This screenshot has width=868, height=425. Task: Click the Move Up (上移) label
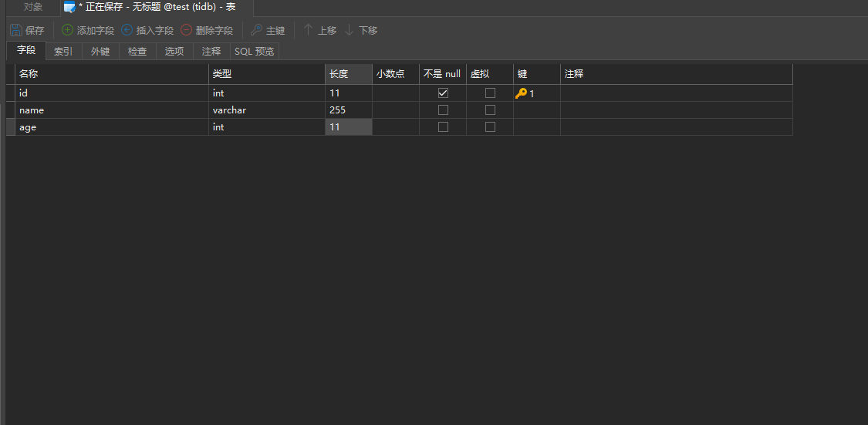[x=327, y=30]
